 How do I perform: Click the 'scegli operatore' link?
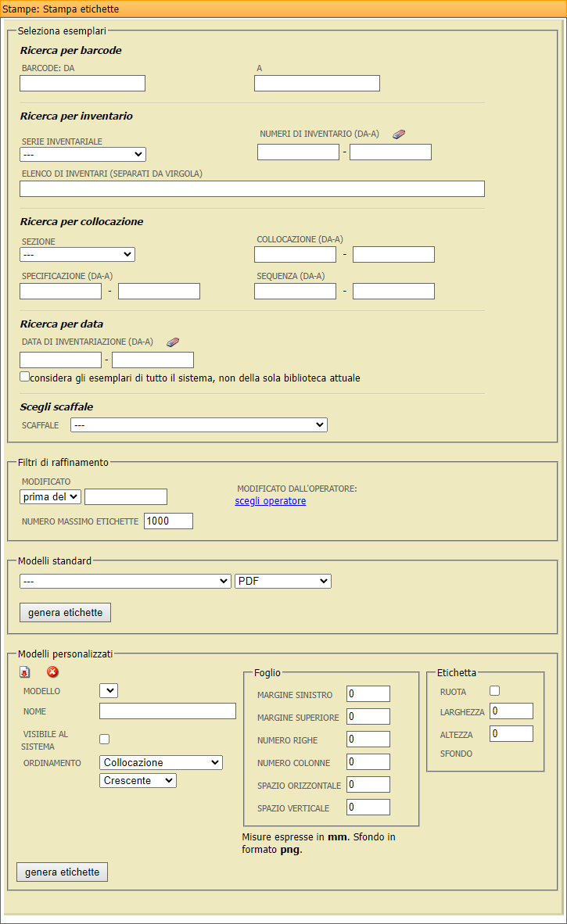tap(271, 501)
